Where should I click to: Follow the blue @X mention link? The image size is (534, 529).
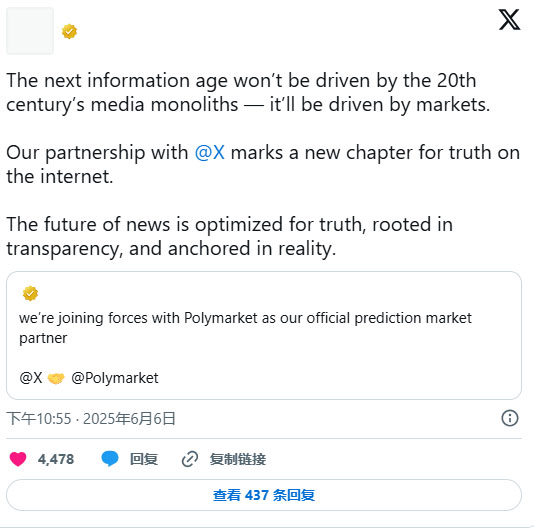point(210,152)
